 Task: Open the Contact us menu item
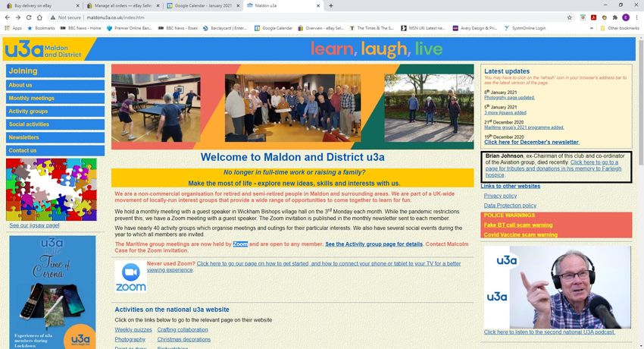click(x=55, y=150)
